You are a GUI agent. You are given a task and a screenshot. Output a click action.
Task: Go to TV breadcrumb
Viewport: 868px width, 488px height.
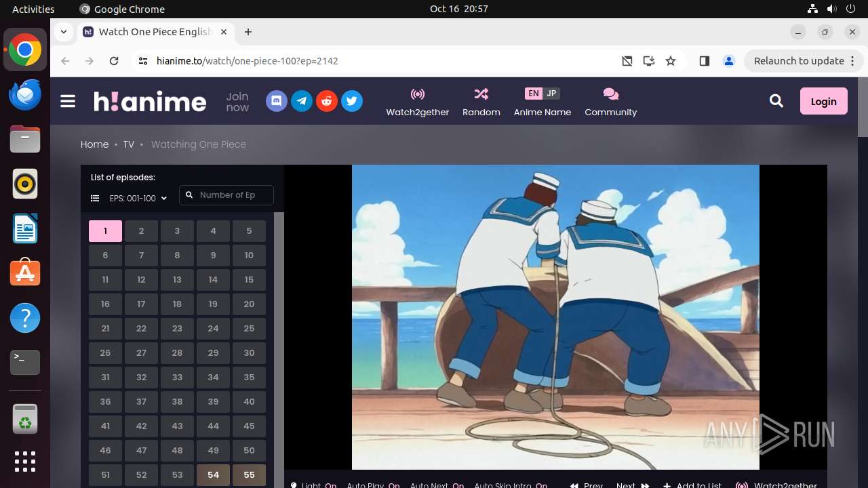129,144
